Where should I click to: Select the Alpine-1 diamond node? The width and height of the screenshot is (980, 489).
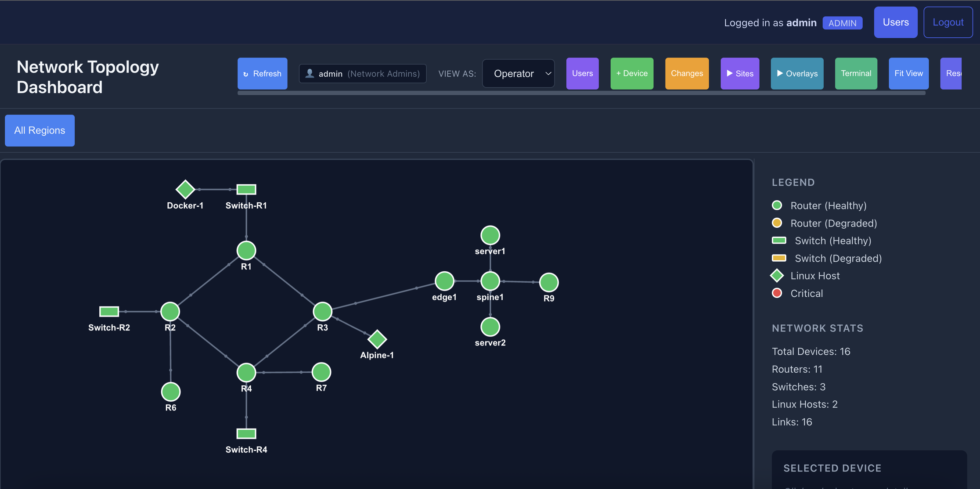[377, 339]
